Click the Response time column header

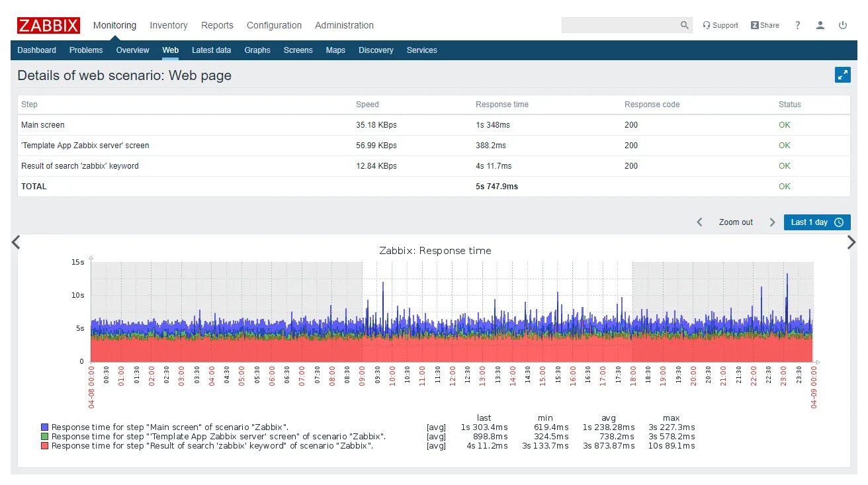click(x=502, y=105)
